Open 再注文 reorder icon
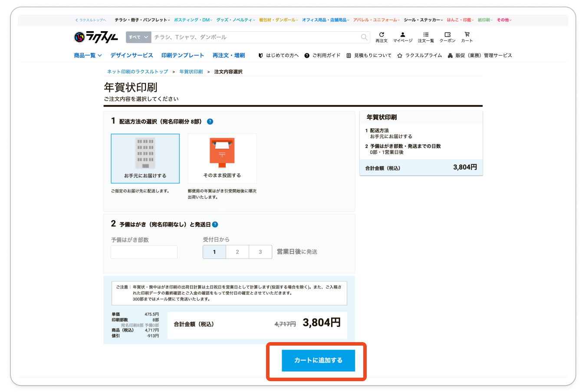 click(381, 37)
